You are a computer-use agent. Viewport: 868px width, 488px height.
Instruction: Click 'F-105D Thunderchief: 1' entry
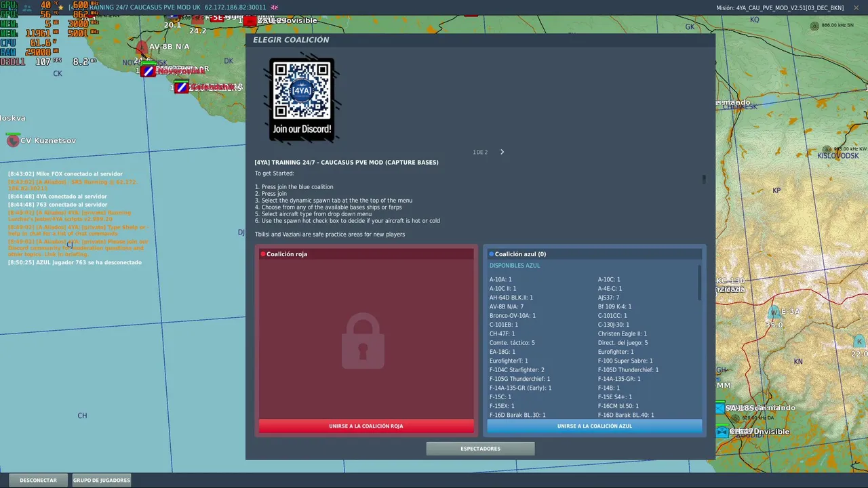click(628, 370)
